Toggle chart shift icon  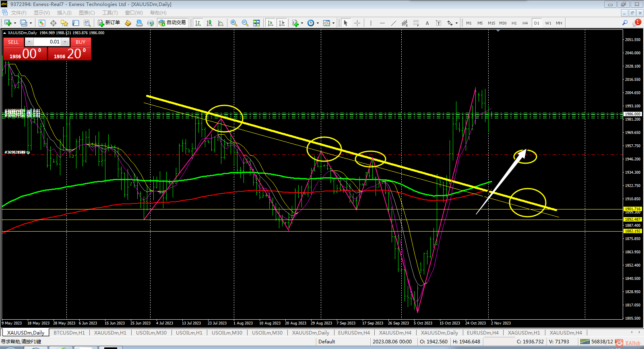click(282, 23)
